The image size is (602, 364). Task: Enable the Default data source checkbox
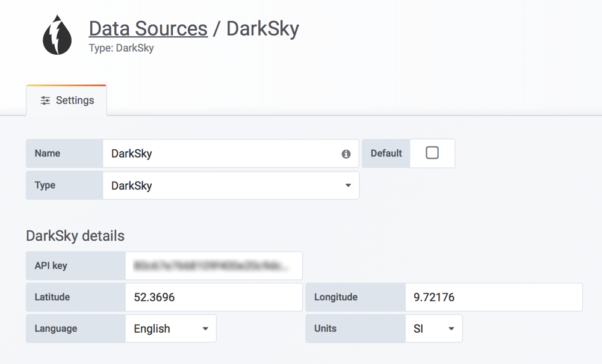(432, 153)
